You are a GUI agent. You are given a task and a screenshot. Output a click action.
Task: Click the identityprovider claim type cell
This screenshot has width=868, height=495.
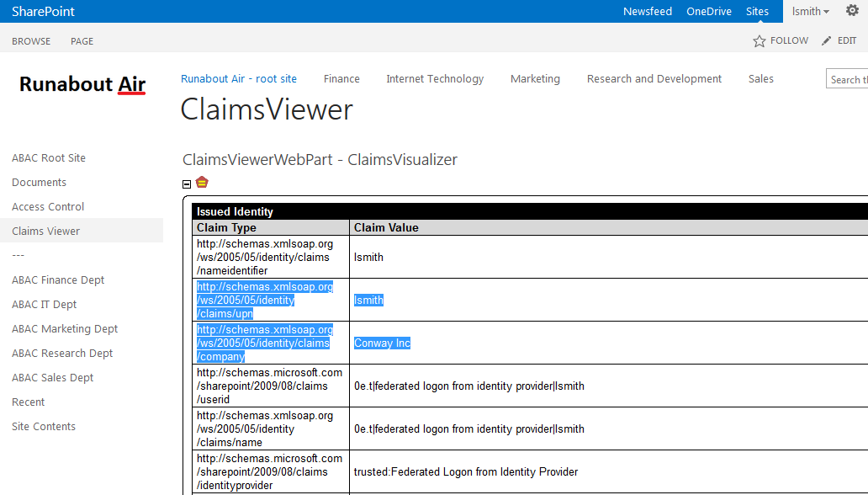(x=269, y=471)
